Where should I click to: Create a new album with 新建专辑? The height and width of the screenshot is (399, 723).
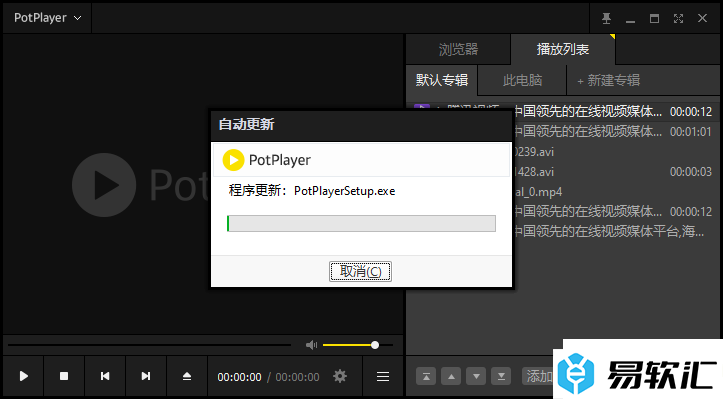(x=609, y=81)
